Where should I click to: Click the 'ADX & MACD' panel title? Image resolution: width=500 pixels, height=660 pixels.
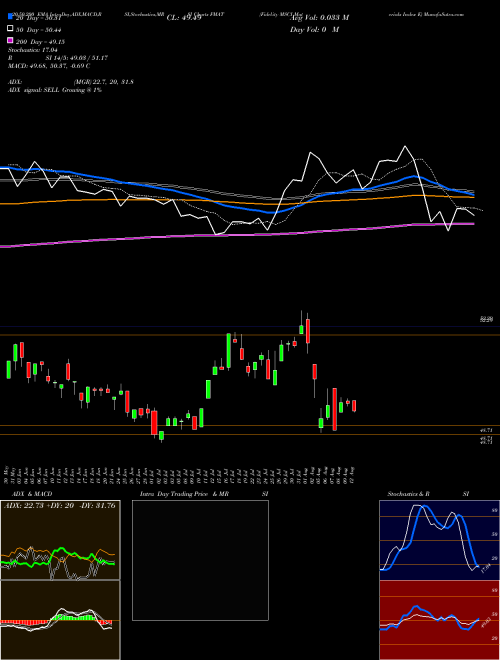pyautogui.click(x=32, y=494)
